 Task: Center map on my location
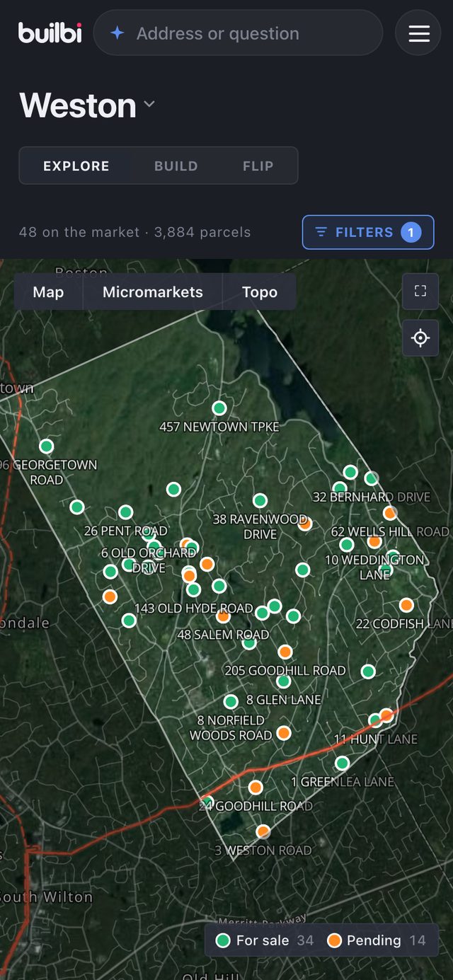point(420,338)
